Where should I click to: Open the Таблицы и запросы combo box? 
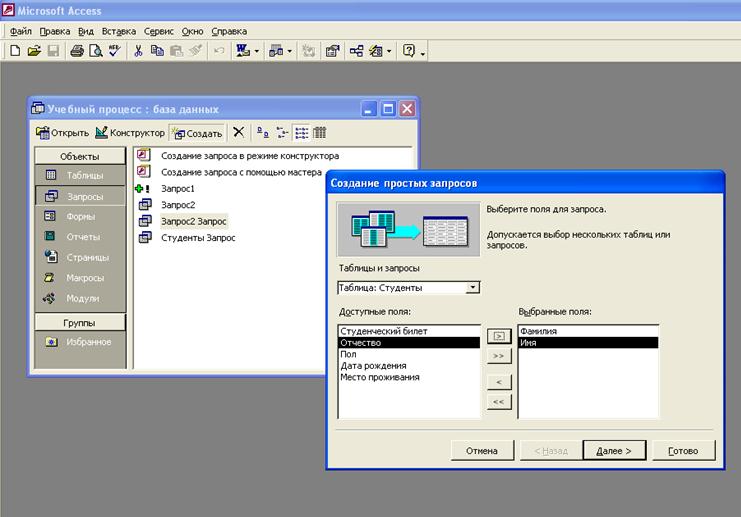click(x=408, y=288)
